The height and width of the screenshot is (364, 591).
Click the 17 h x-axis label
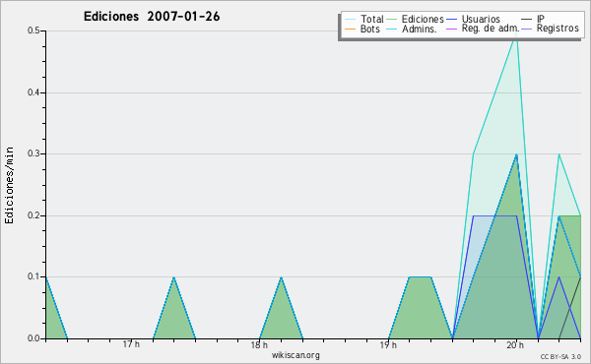131,344
